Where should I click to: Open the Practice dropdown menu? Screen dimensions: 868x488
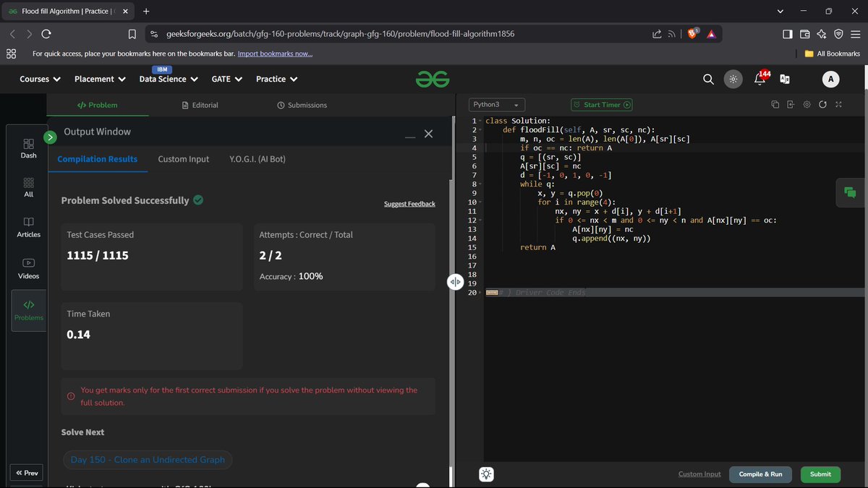point(277,79)
